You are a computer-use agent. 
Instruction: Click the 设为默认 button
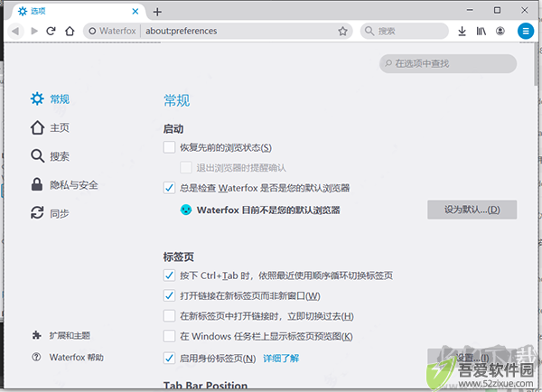(x=472, y=210)
